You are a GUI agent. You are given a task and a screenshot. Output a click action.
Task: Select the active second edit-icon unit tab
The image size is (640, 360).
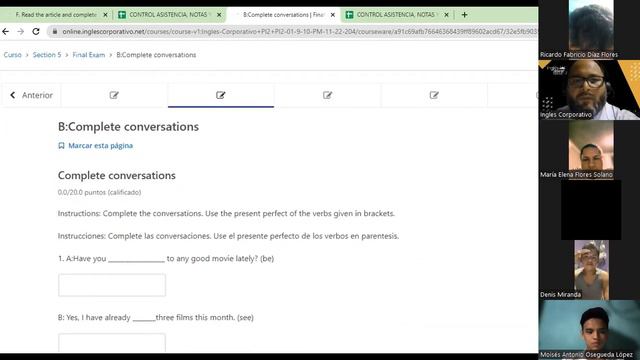tap(221, 95)
